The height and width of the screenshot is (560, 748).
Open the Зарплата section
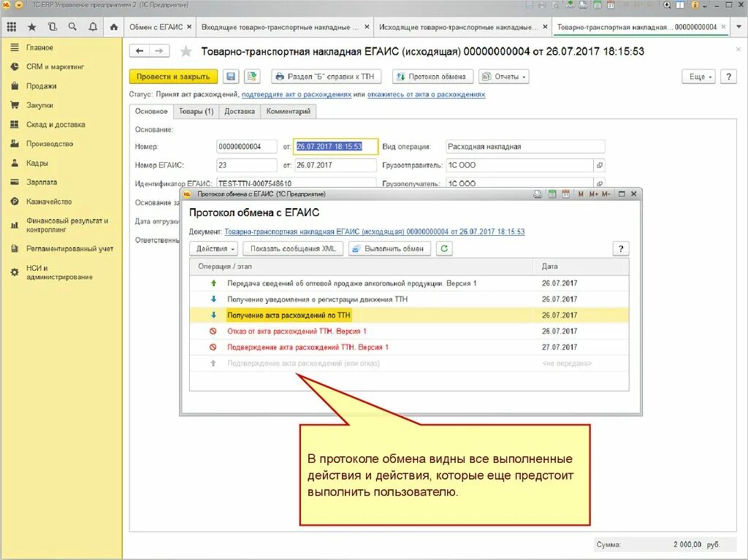(x=42, y=182)
